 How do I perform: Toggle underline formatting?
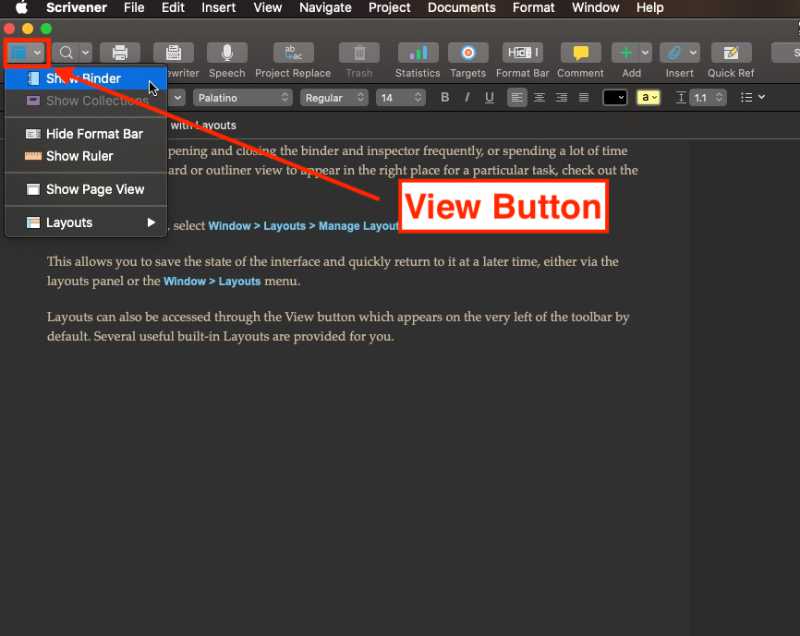click(489, 97)
